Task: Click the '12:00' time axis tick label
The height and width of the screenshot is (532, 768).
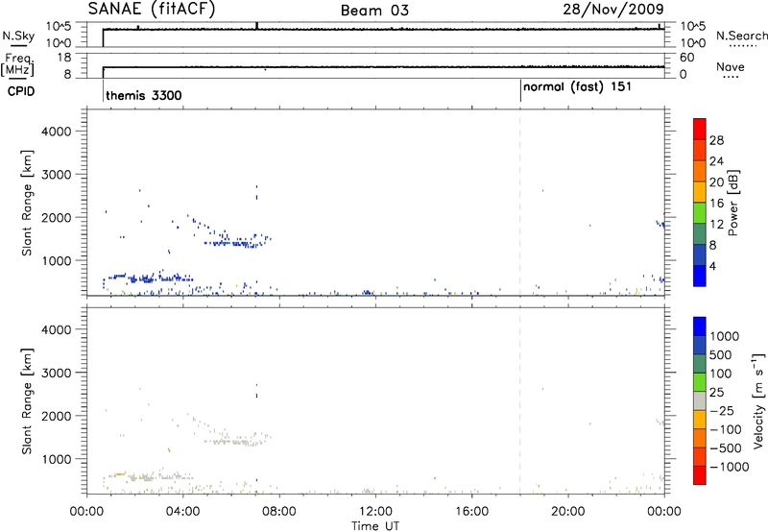Action: click(x=375, y=512)
